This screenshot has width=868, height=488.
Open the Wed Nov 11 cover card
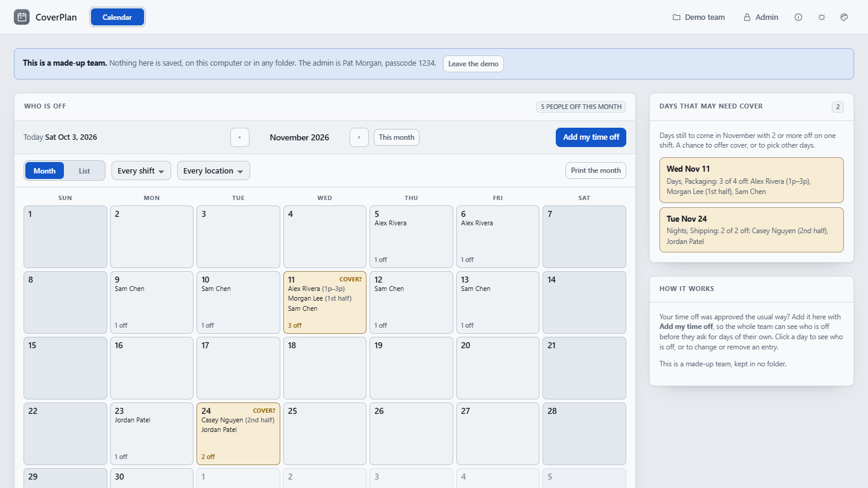point(752,180)
